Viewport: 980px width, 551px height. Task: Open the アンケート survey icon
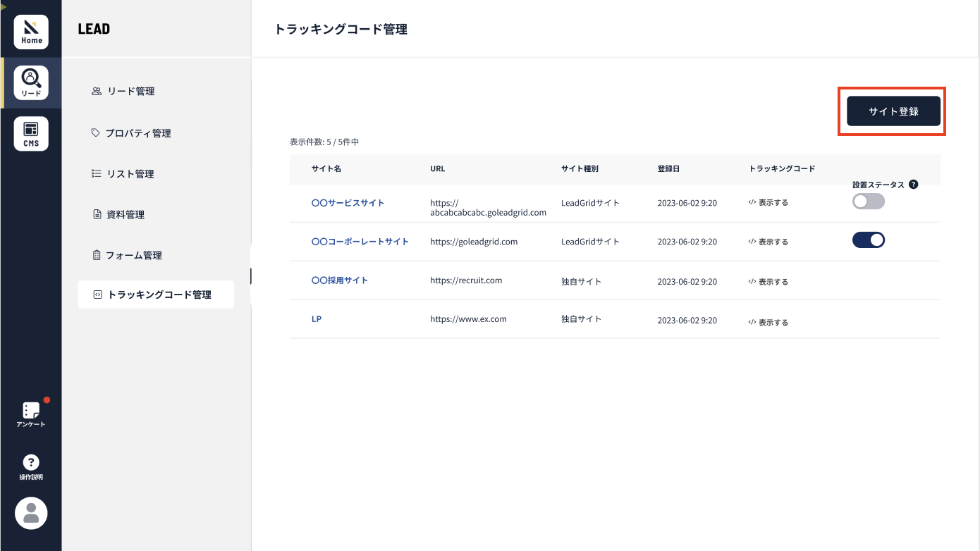[31, 414]
